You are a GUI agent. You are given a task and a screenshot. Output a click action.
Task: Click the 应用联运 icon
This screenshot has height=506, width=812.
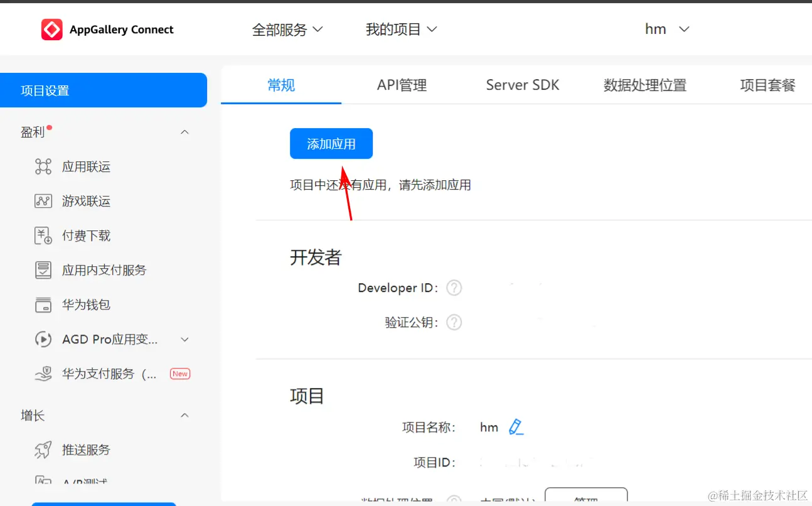(43, 166)
